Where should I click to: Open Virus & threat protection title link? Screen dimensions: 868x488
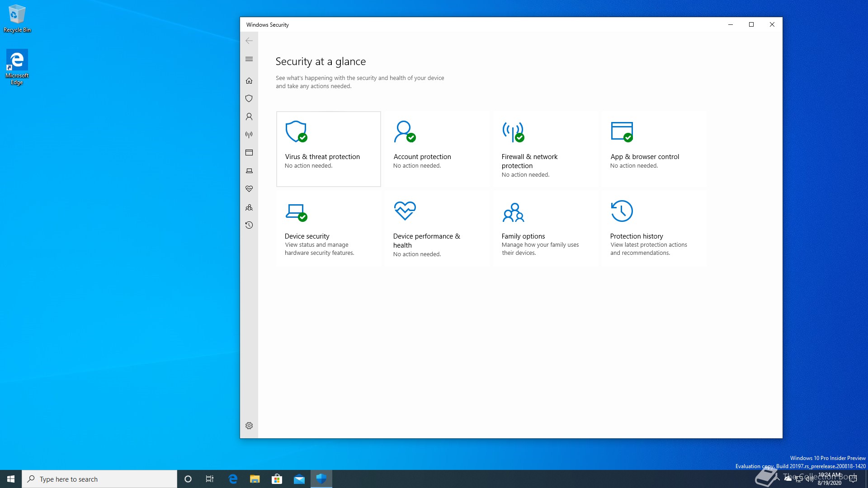[x=322, y=157]
